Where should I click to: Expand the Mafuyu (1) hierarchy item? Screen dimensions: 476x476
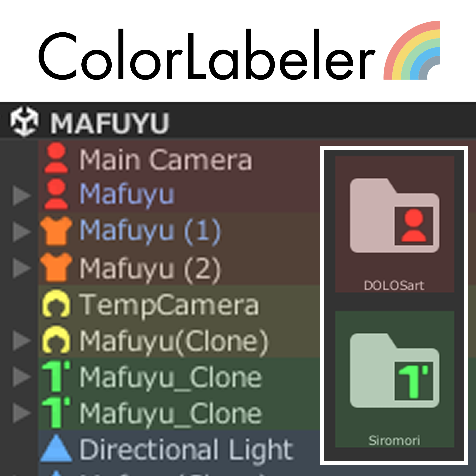pos(22,232)
